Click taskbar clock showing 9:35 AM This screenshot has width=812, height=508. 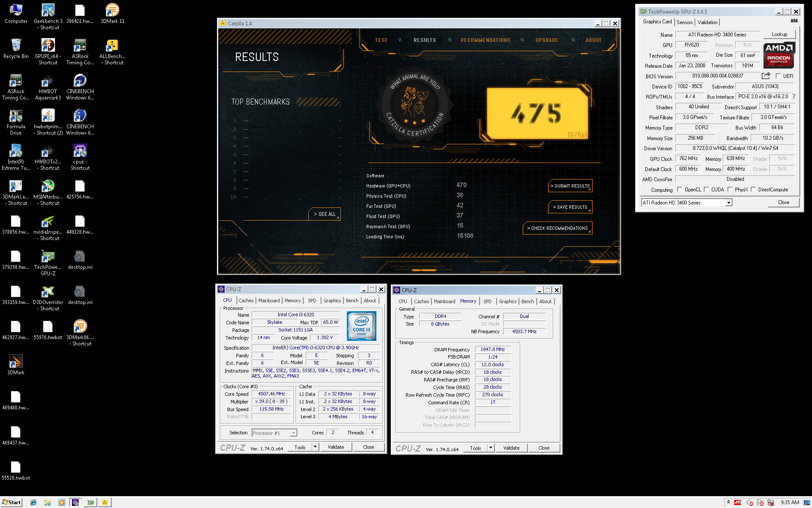pos(790,502)
